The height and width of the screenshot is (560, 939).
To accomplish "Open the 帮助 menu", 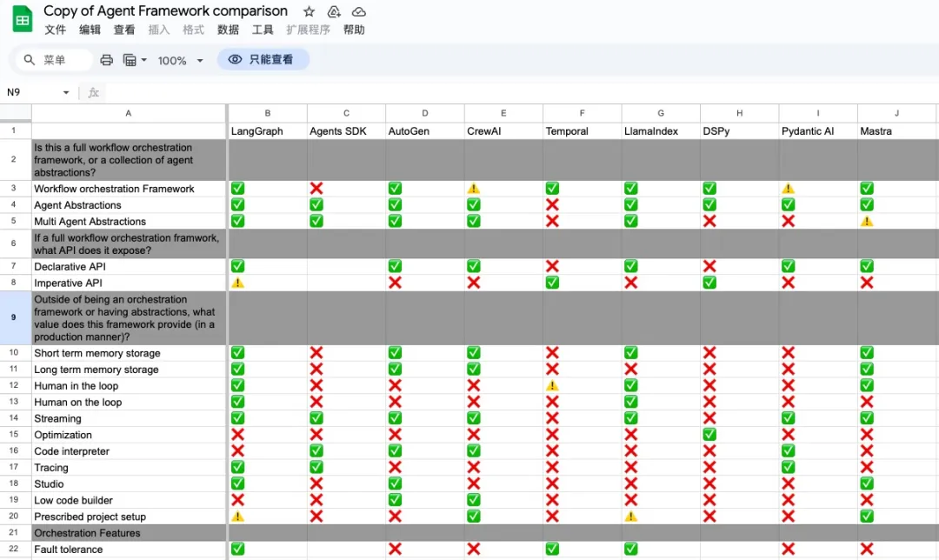I will [354, 30].
